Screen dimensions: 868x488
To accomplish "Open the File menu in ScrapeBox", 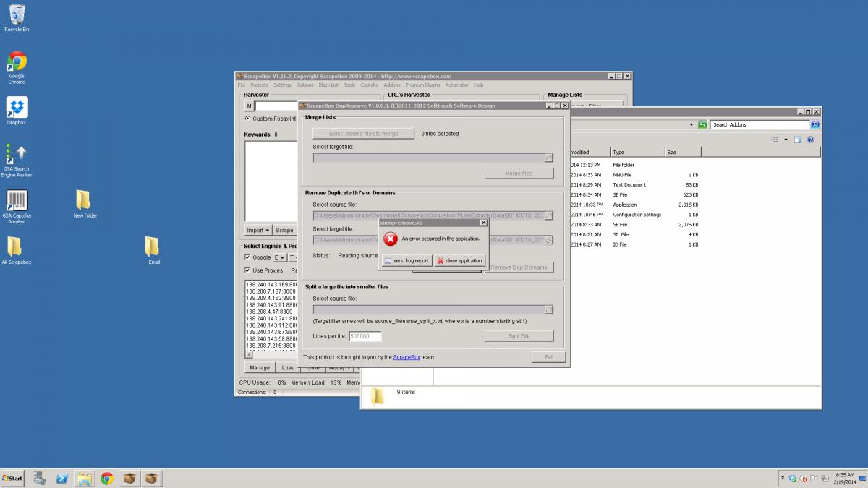I will click(x=242, y=85).
